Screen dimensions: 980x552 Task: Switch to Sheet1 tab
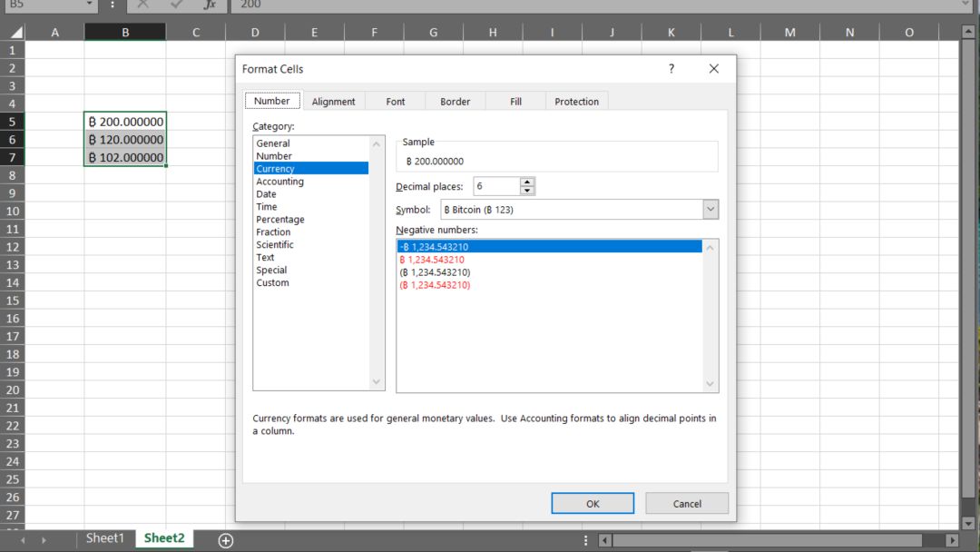[x=105, y=538]
